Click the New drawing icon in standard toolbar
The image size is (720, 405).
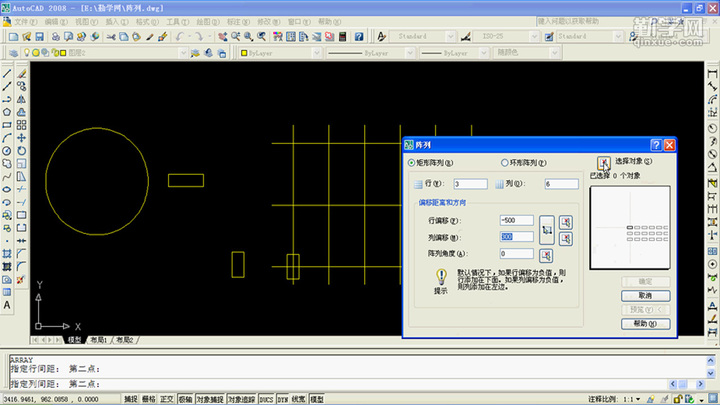click(x=13, y=36)
